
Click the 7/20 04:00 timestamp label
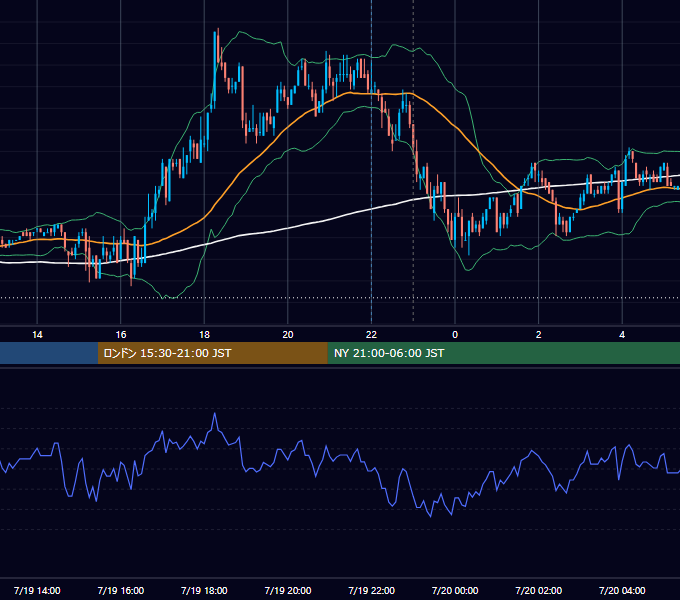click(x=622, y=590)
